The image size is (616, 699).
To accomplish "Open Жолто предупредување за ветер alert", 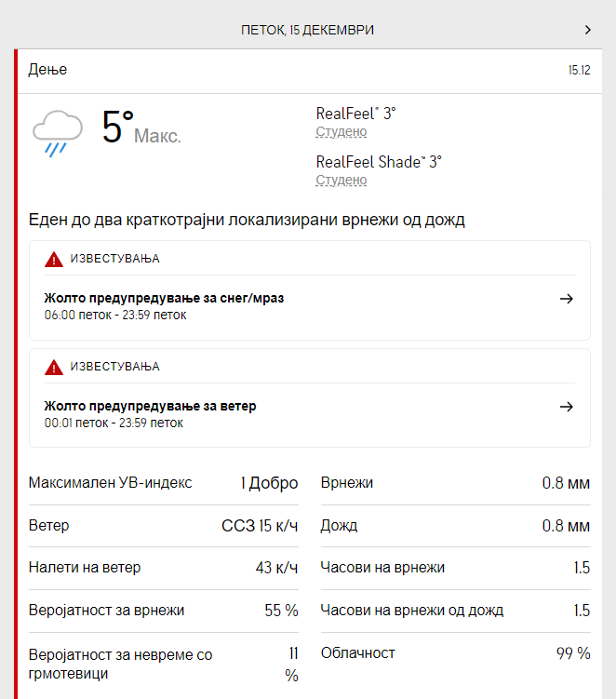I will tap(150, 406).
